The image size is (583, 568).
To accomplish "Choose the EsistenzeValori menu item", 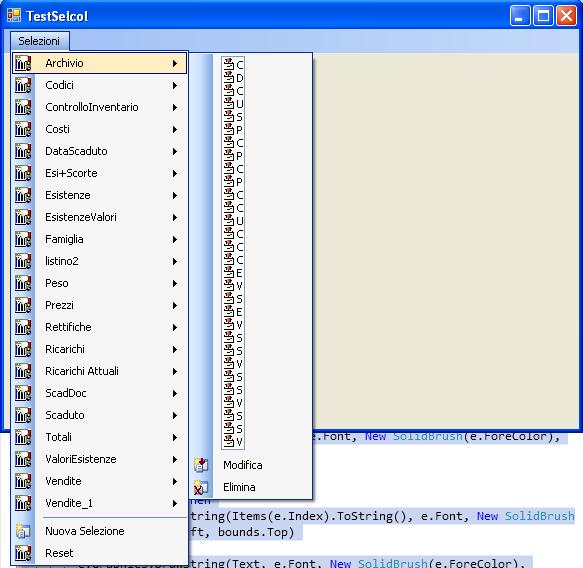I will [100, 217].
